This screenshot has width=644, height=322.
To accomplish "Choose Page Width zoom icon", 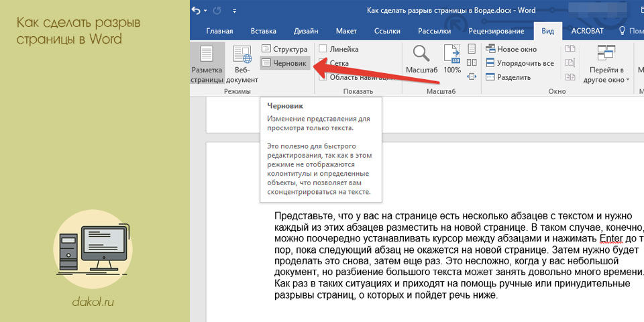I will [472, 76].
